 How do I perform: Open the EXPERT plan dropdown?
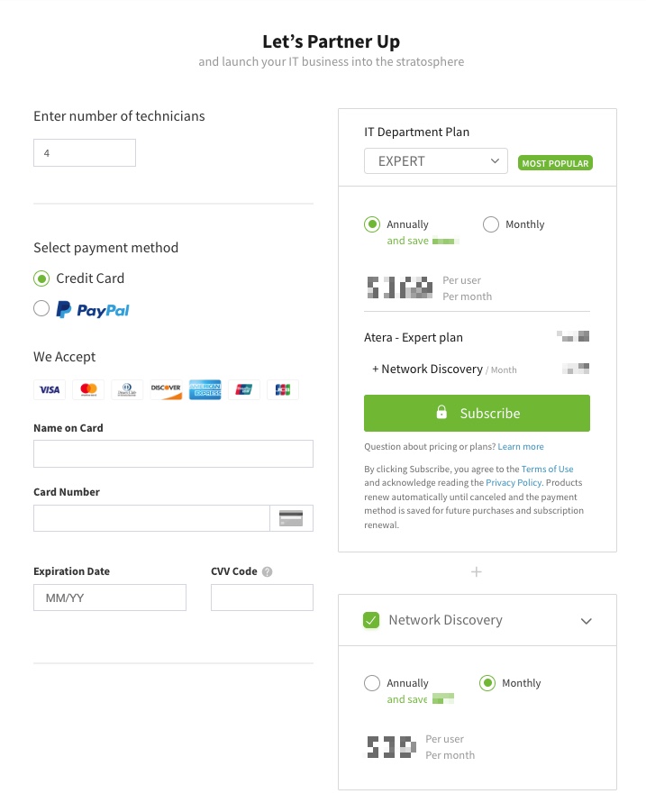click(x=436, y=161)
